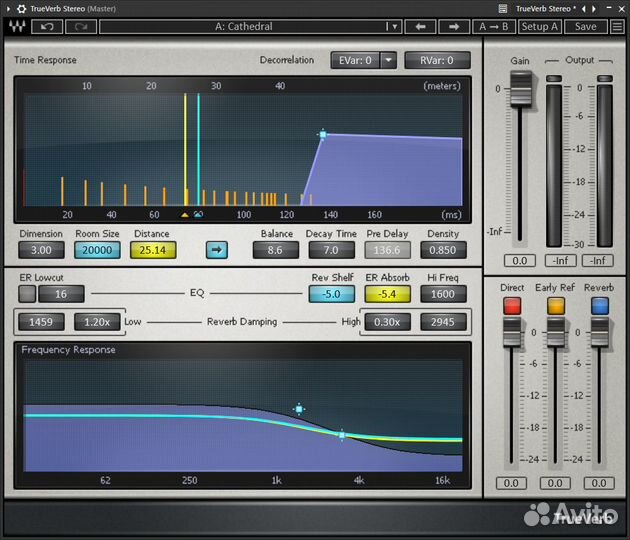The height and width of the screenshot is (540, 630).
Task: Click the yellow distance triangle marker
Action: [x=184, y=215]
